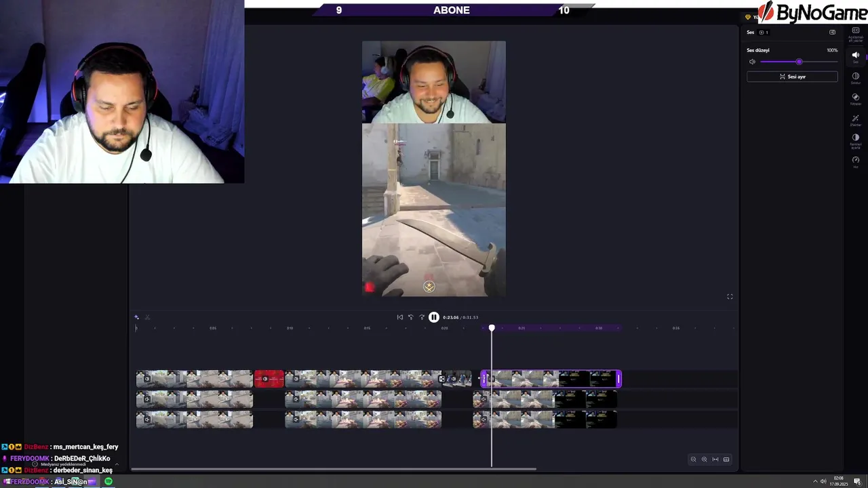Image resolution: width=868 pixels, height=488 pixels.
Task: Enter fullscreen preview mode
Action: point(730,296)
